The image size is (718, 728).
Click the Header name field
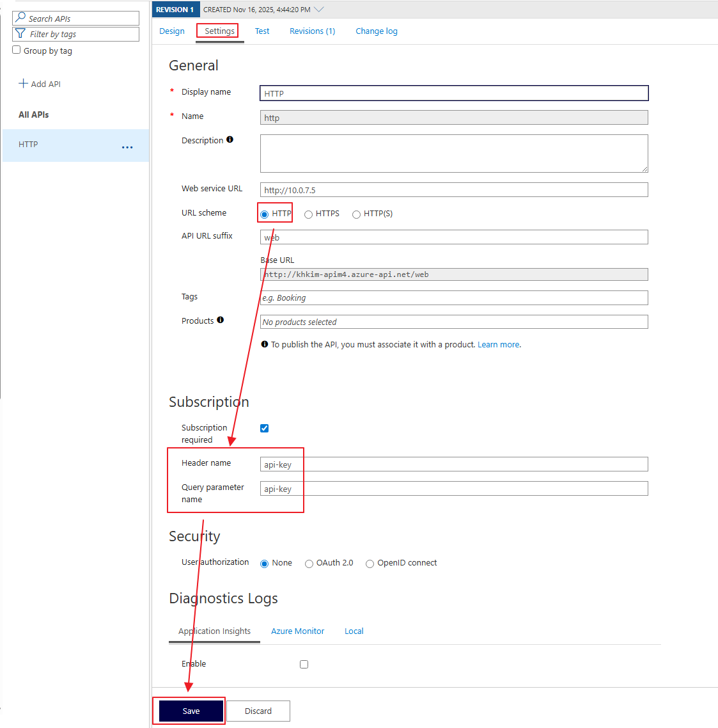pos(454,464)
